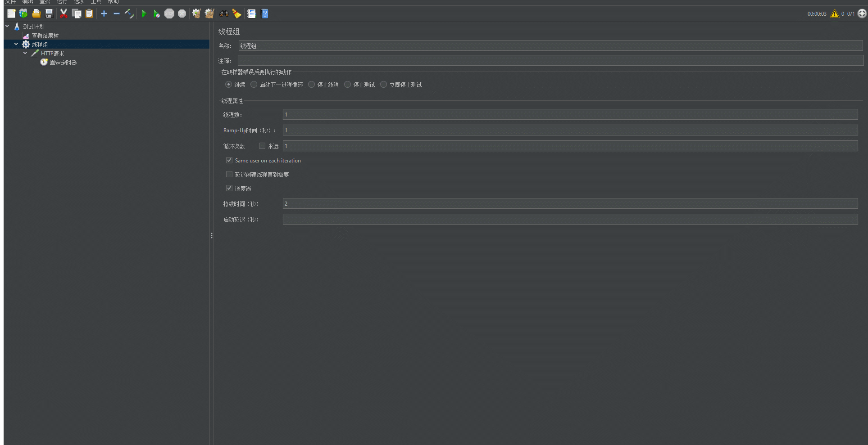
Task: Click the 线程数 thread count field
Action: pos(570,115)
